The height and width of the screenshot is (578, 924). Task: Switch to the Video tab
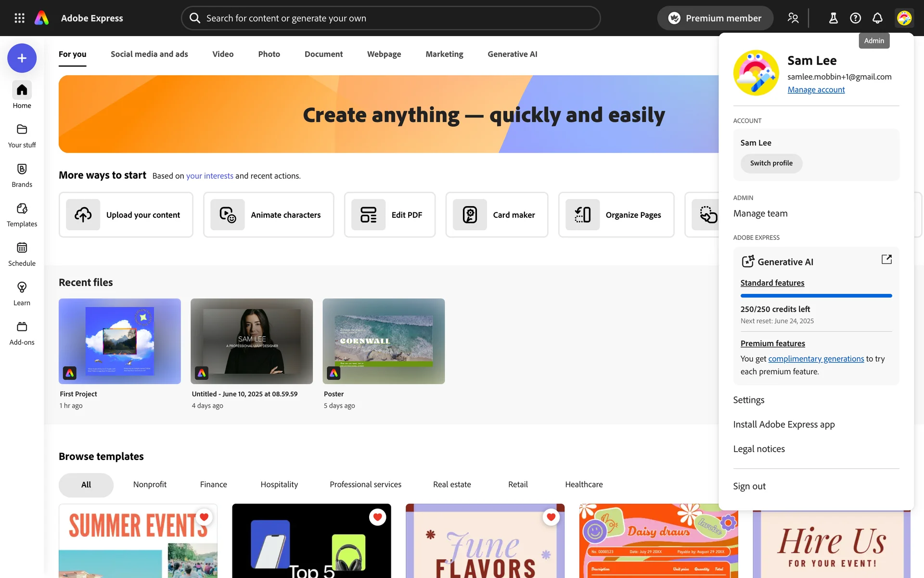223,54
